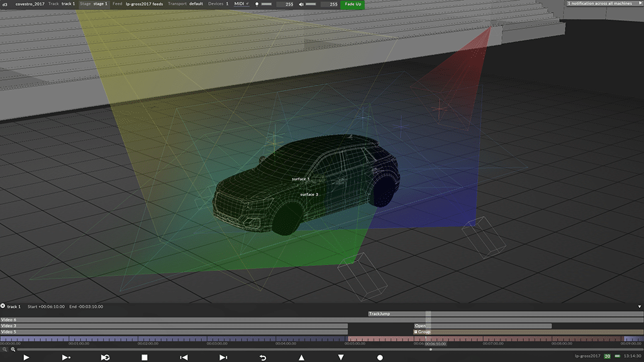This screenshot has width=644, height=362.
Task: Click the down triangle transport icon
Action: click(x=341, y=357)
